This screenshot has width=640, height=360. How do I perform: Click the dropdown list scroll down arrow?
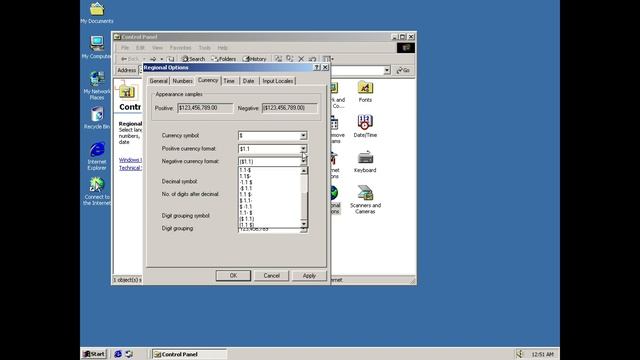pos(303,224)
